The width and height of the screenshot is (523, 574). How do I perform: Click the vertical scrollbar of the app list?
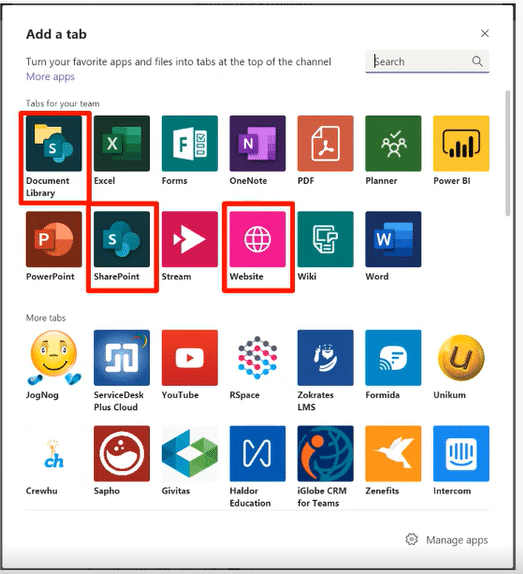click(508, 153)
